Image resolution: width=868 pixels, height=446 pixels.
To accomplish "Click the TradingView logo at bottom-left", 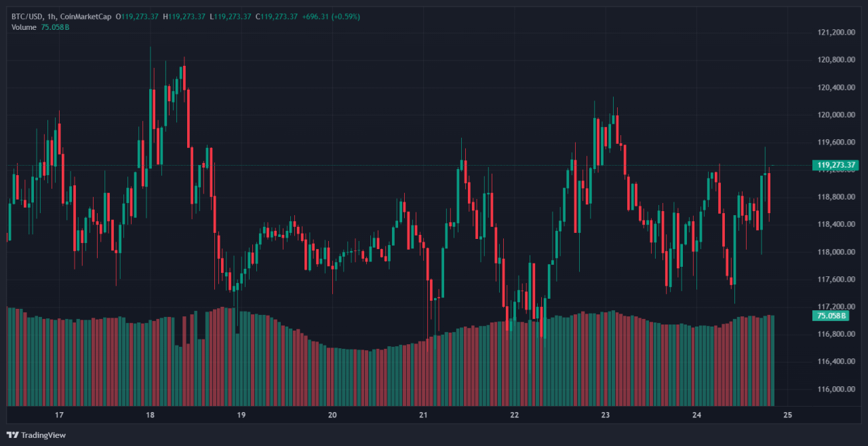I will click(x=36, y=434).
